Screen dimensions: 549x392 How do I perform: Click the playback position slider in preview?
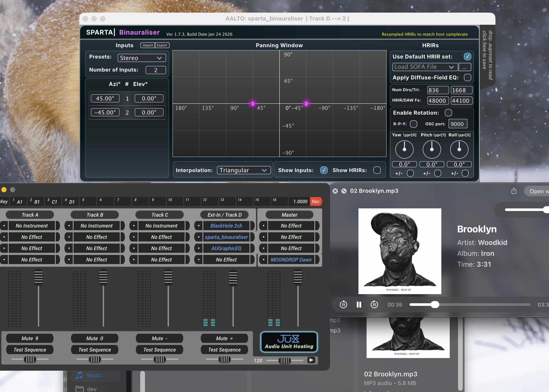pos(470,305)
